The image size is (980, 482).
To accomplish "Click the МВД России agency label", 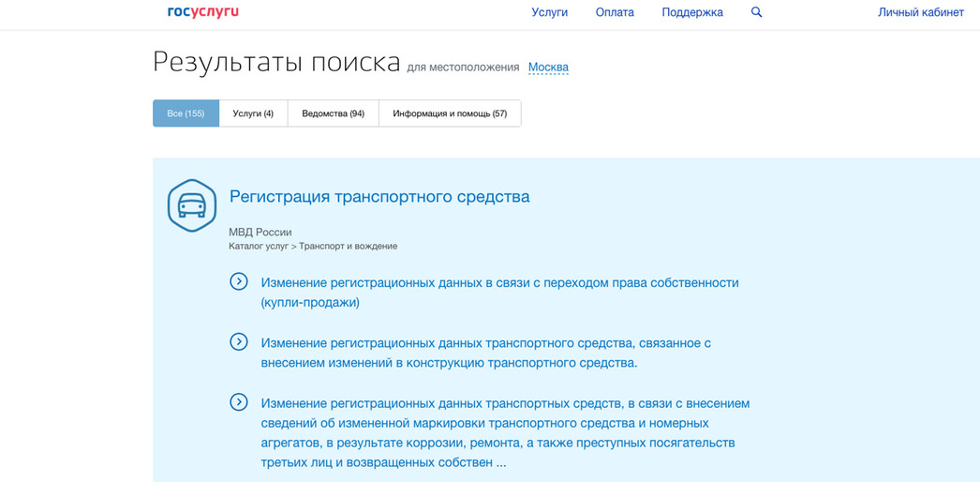I will pyautogui.click(x=260, y=232).
